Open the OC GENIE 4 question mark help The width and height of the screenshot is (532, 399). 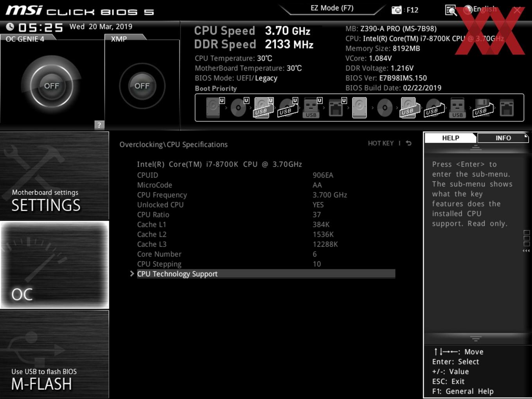pos(99,125)
